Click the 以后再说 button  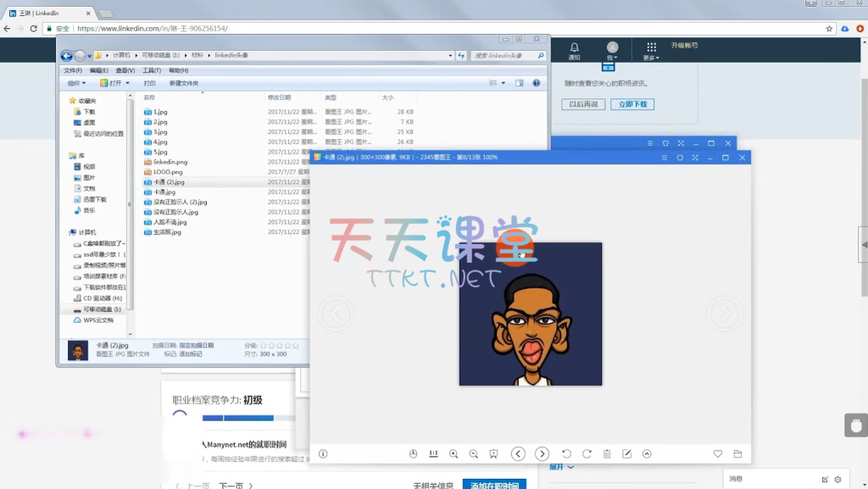click(582, 104)
